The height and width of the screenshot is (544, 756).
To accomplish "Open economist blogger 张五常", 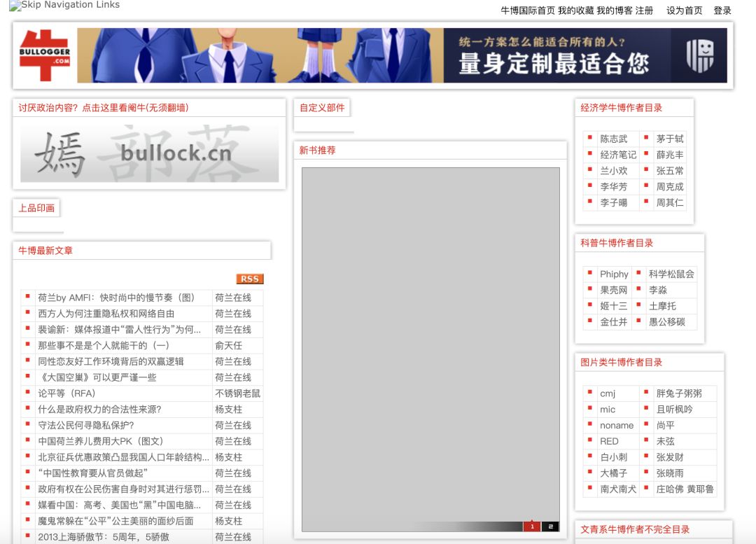I will (670, 171).
